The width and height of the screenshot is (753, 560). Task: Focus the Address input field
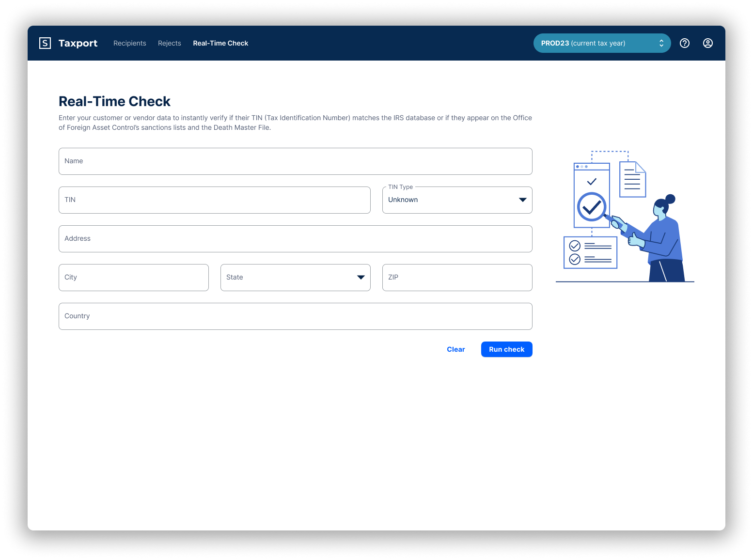296,239
